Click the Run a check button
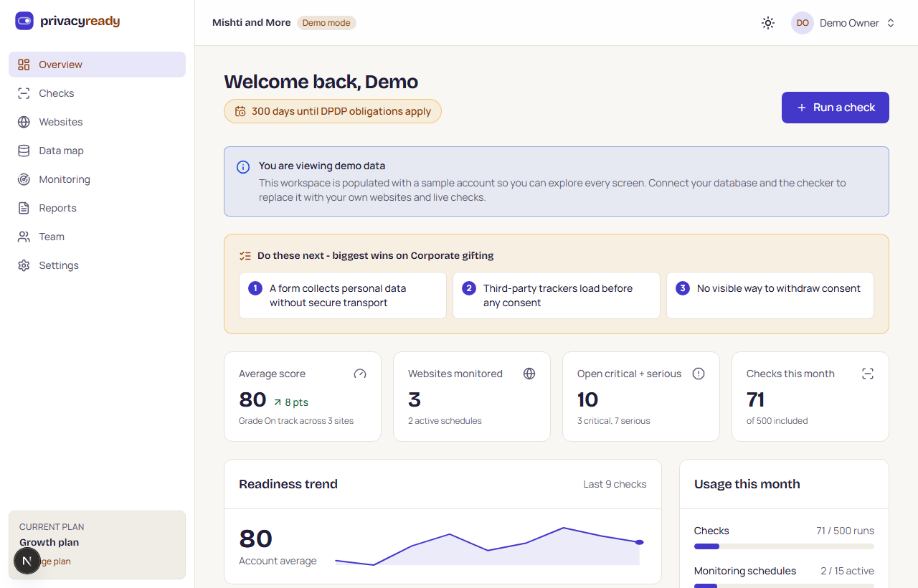 [x=836, y=108]
